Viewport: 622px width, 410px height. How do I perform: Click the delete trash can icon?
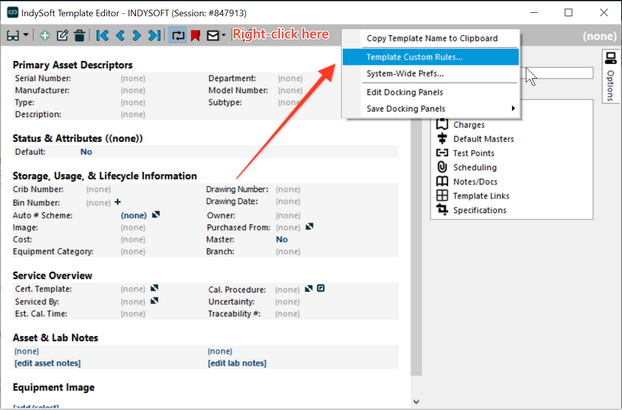[x=78, y=36]
